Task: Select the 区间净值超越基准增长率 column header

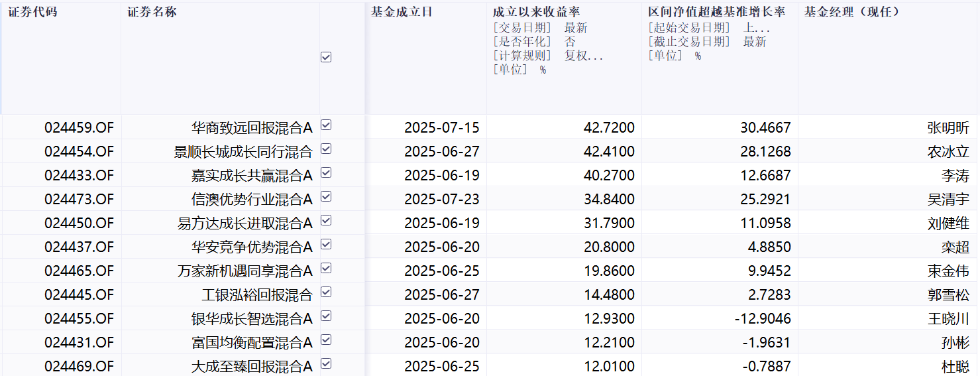Action: (716, 12)
